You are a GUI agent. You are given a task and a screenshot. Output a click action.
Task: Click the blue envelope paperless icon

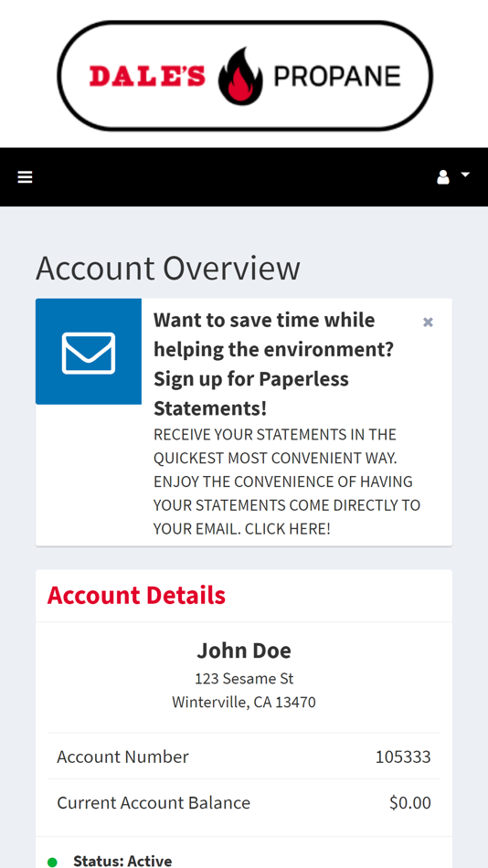(x=89, y=352)
